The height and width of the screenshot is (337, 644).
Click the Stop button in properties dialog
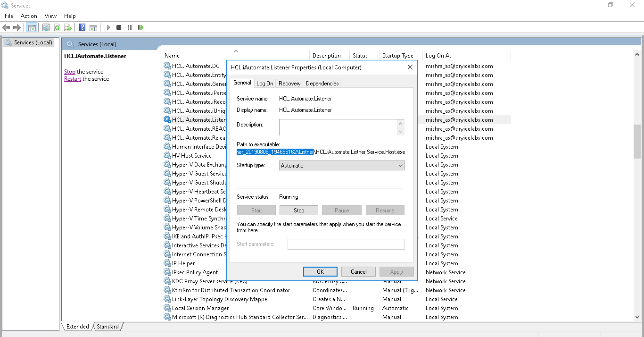299,211
